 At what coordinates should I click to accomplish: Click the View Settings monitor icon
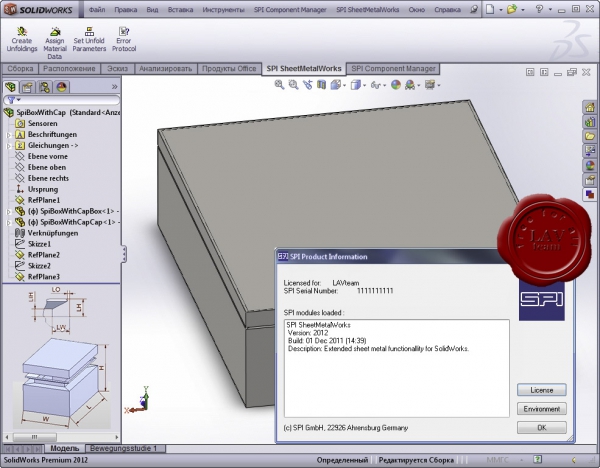coord(430,85)
